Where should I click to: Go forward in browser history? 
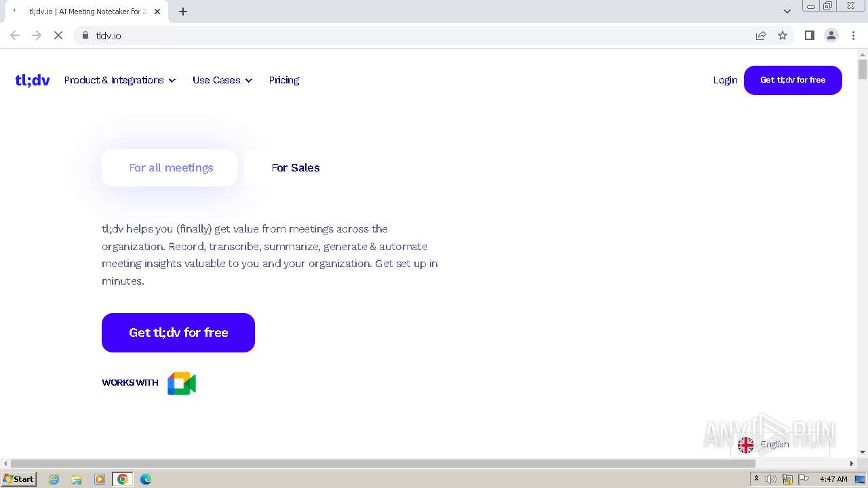click(x=37, y=35)
